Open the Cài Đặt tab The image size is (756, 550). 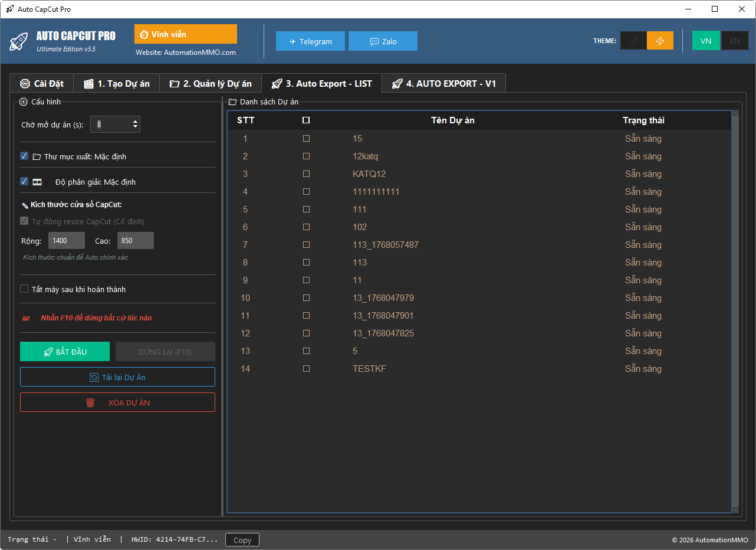41,83
